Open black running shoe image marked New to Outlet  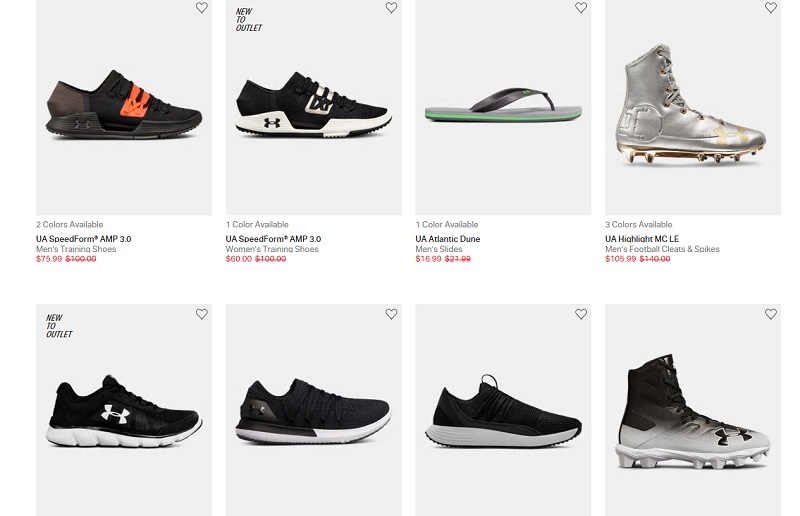click(124, 410)
